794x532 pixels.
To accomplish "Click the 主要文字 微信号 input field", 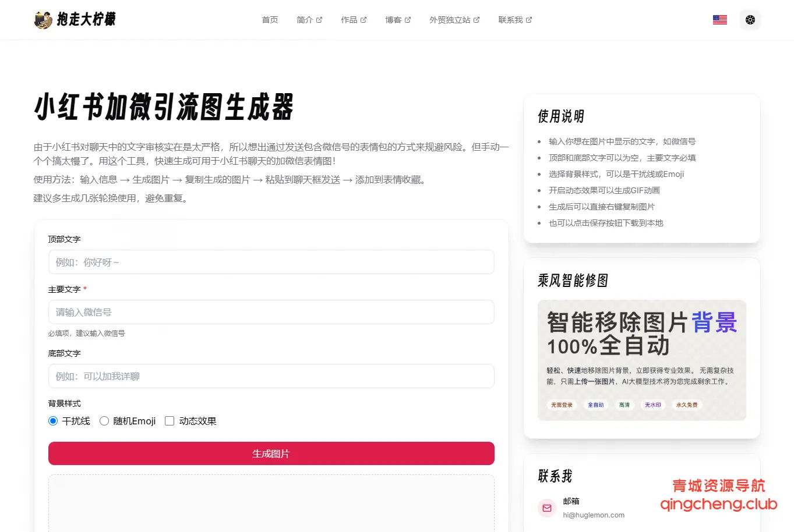I will pos(271,312).
